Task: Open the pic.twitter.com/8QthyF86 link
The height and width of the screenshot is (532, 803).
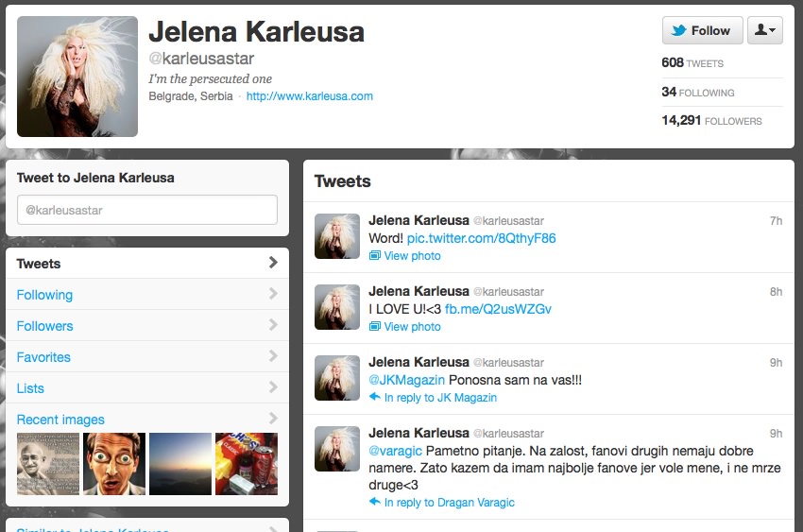Action: [481, 238]
